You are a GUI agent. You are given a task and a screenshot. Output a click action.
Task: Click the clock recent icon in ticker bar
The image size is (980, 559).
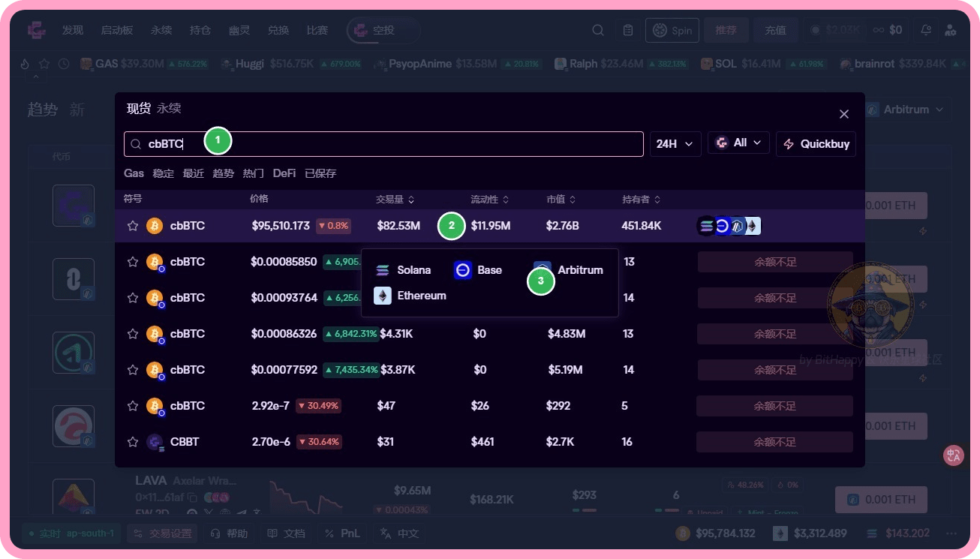(64, 64)
